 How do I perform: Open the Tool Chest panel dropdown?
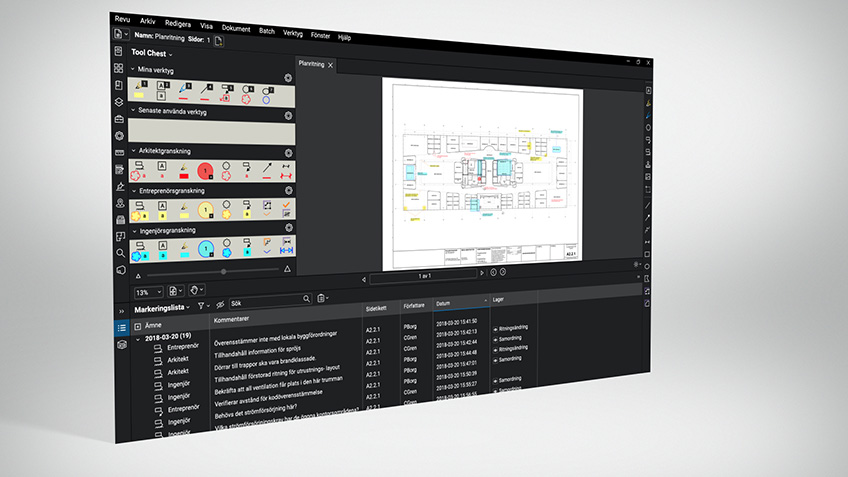(171, 53)
